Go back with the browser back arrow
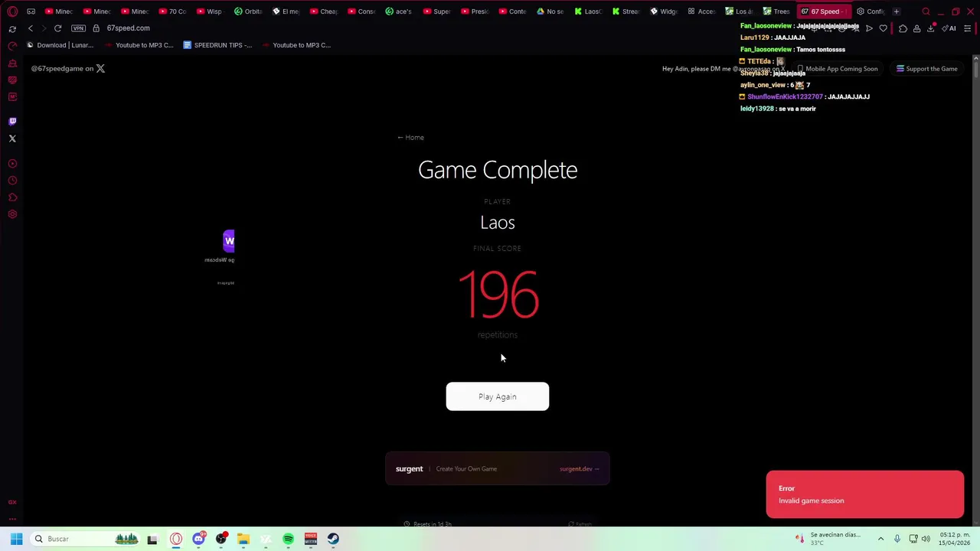 (x=31, y=28)
